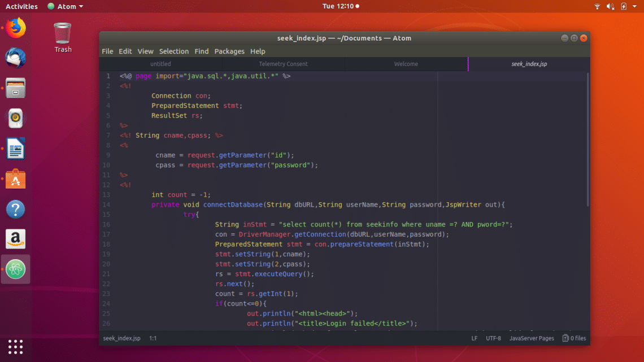Open the Selection menu
Image resolution: width=644 pixels, height=362 pixels.
[174, 51]
